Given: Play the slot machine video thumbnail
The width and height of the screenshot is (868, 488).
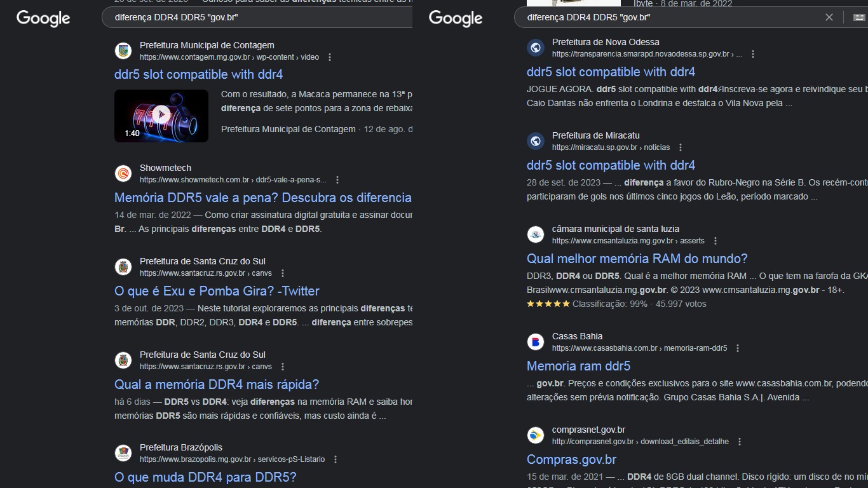Looking at the screenshot, I should point(161,115).
